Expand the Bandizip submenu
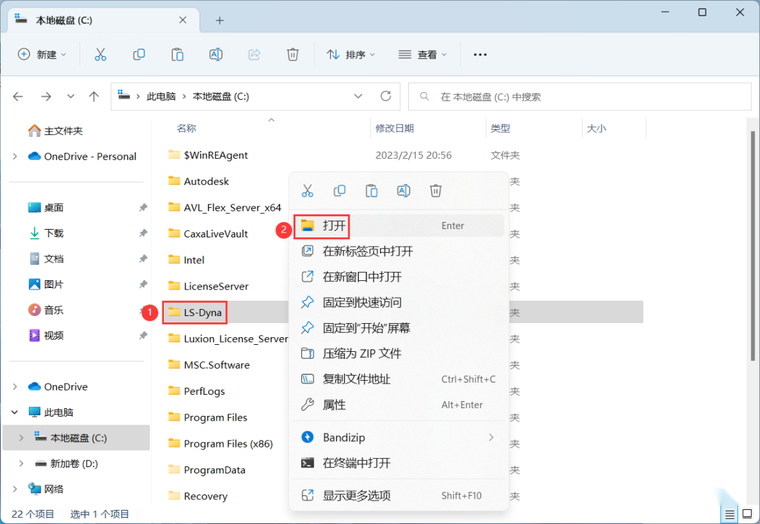The image size is (760, 524). [399, 437]
